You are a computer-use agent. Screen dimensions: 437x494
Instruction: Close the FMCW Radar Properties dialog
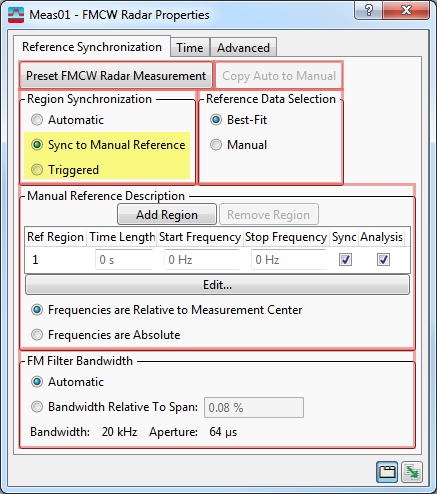pyautogui.click(x=406, y=10)
